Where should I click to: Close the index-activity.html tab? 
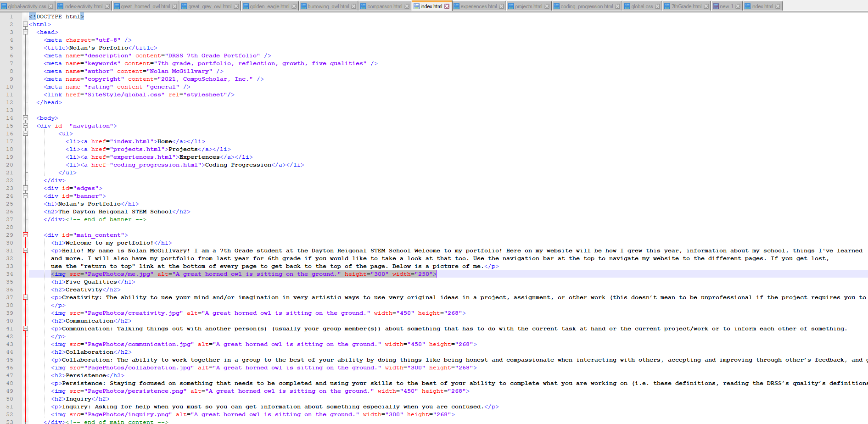click(x=107, y=6)
